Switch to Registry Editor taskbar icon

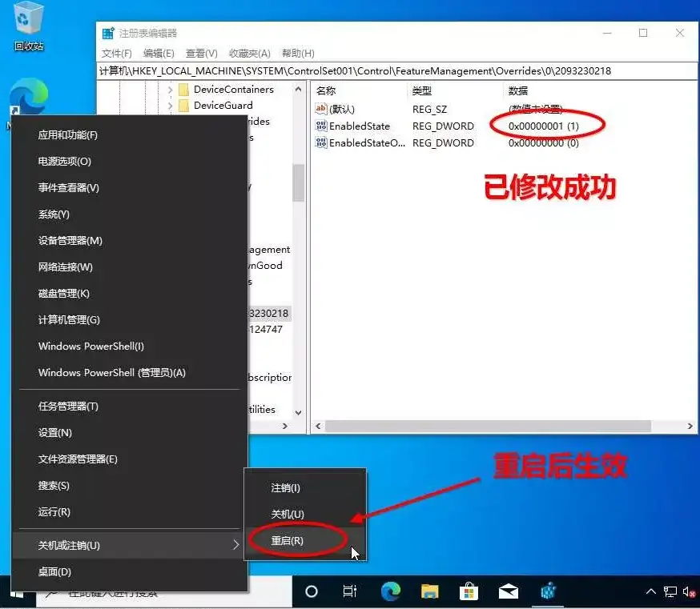point(548,591)
